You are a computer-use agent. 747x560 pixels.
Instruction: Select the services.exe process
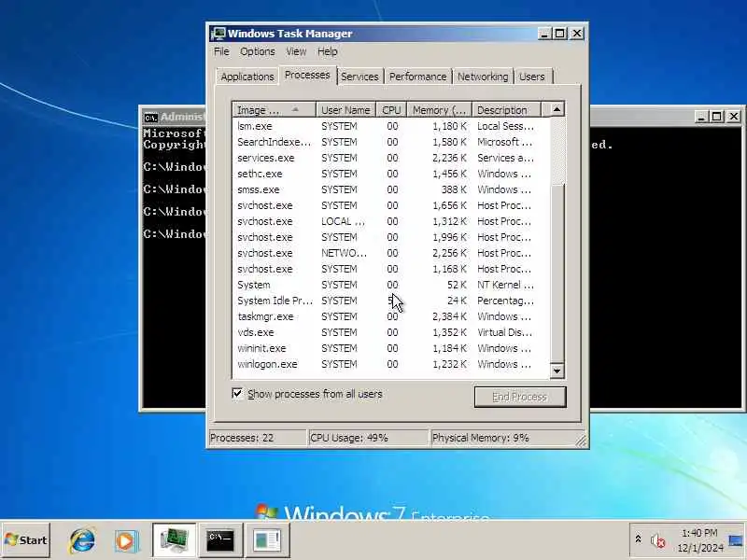tap(390, 158)
